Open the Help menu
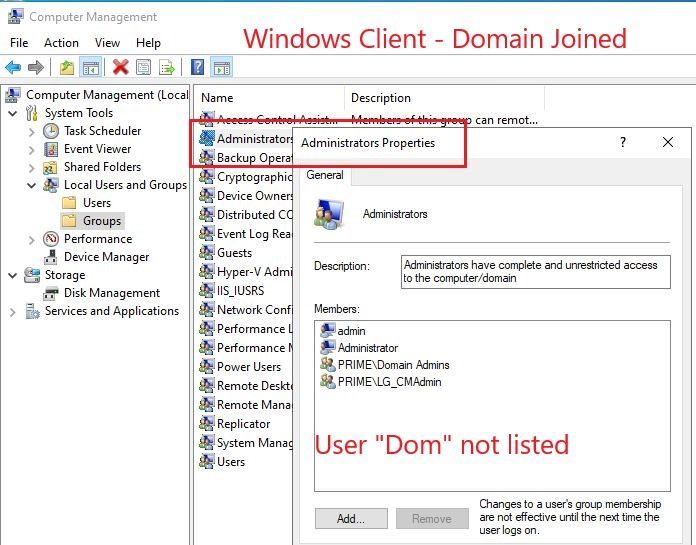Screen dimensions: 696x545 point(148,43)
